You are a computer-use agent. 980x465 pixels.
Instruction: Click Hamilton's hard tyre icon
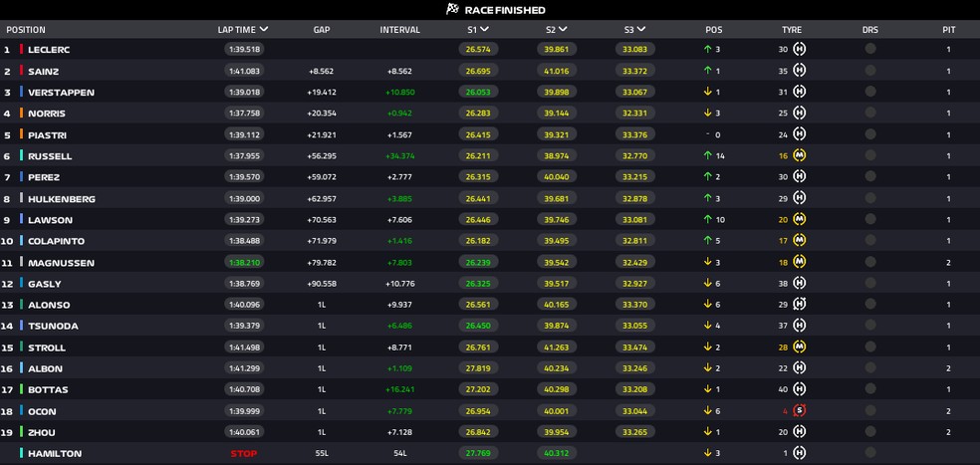[x=799, y=452]
